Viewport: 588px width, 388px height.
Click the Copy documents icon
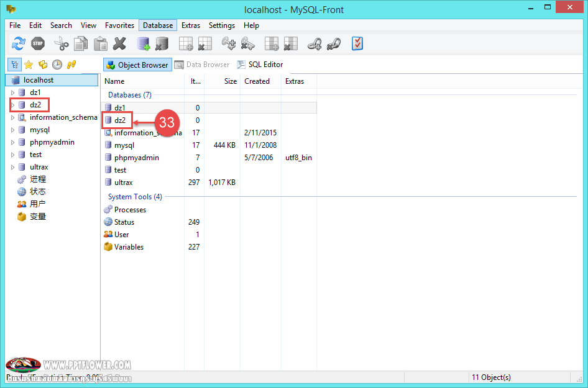point(81,44)
